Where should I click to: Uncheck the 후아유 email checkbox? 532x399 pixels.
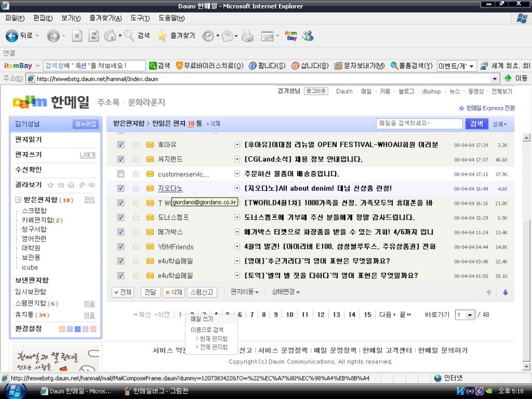[x=121, y=145]
